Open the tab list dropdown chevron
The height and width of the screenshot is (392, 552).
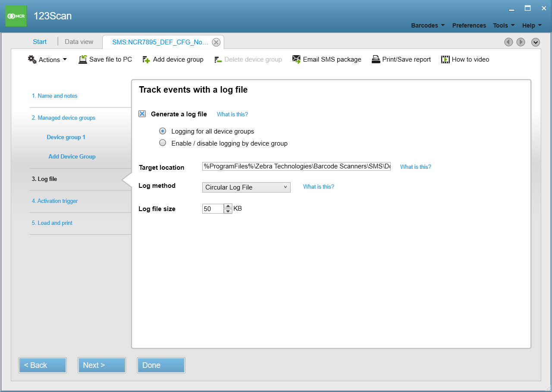pyautogui.click(x=536, y=42)
